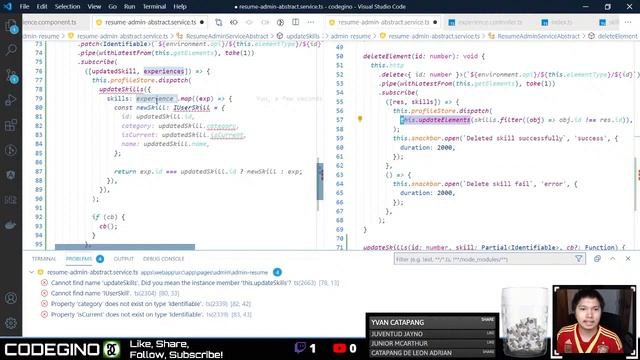Viewport: 640px width, 360px height.
Task: Open the Explorer view in activity bar
Action: (11, 25)
